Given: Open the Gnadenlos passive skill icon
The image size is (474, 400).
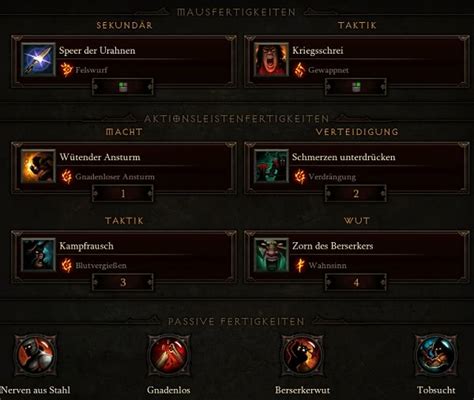Looking at the screenshot, I should (169, 355).
